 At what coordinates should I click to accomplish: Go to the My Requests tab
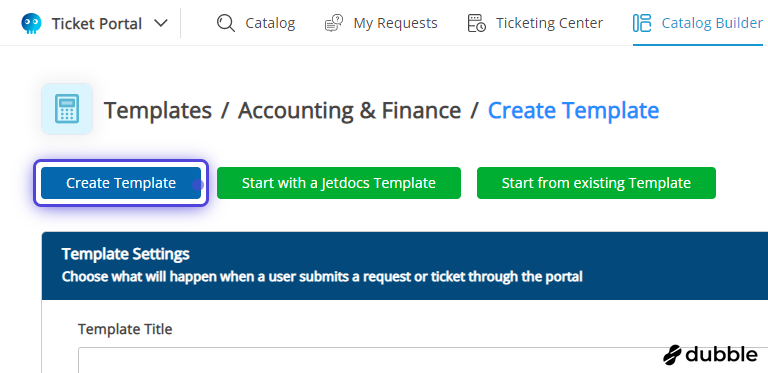coord(395,23)
